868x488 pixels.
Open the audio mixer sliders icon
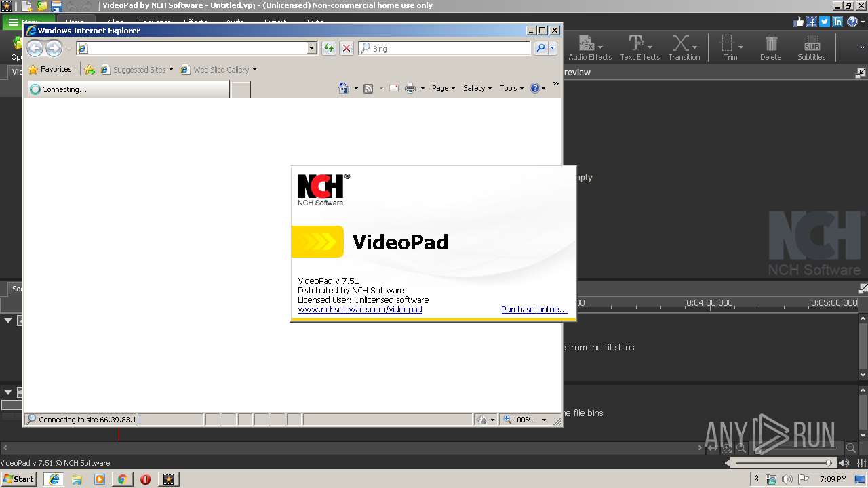click(862, 463)
